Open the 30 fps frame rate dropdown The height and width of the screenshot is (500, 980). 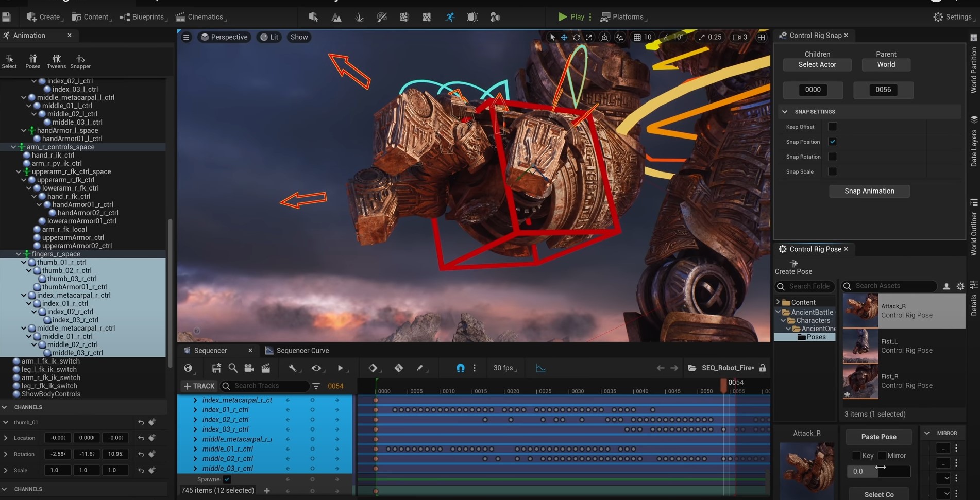504,368
